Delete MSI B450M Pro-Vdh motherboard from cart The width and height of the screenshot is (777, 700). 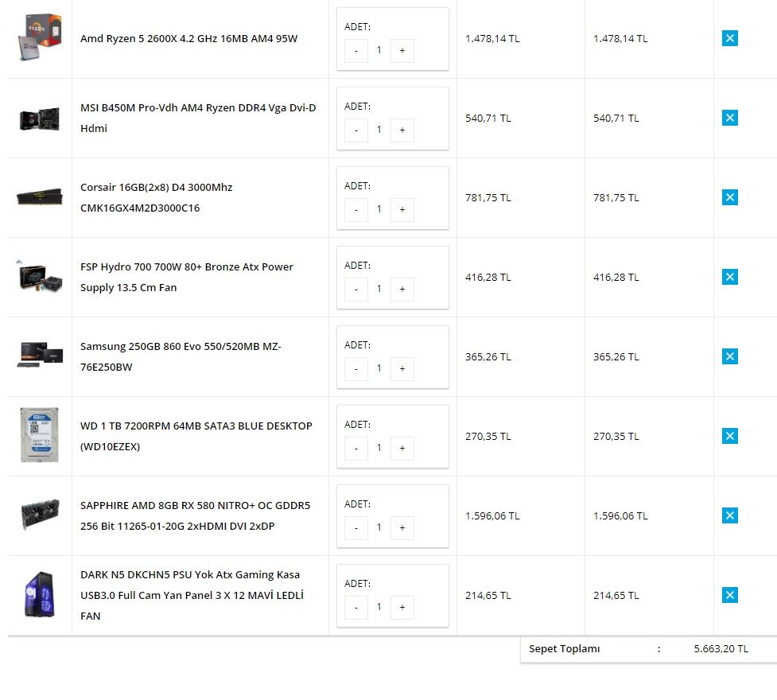click(x=729, y=118)
